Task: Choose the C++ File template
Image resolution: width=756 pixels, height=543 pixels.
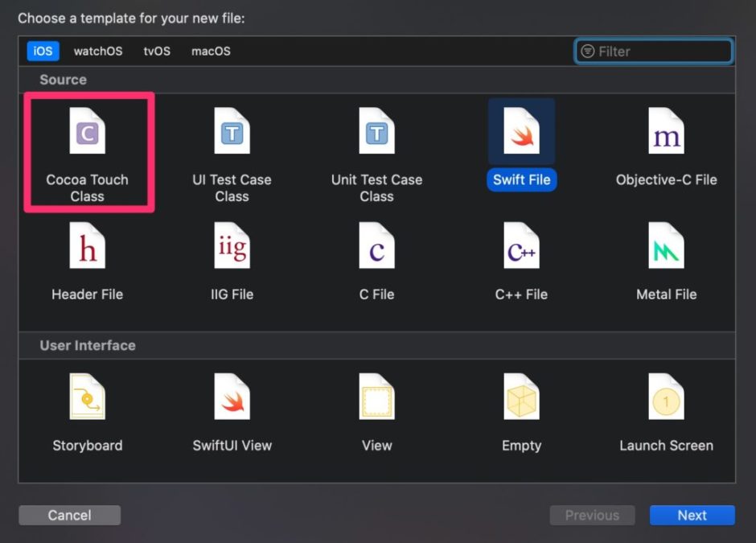Action: coord(521,248)
